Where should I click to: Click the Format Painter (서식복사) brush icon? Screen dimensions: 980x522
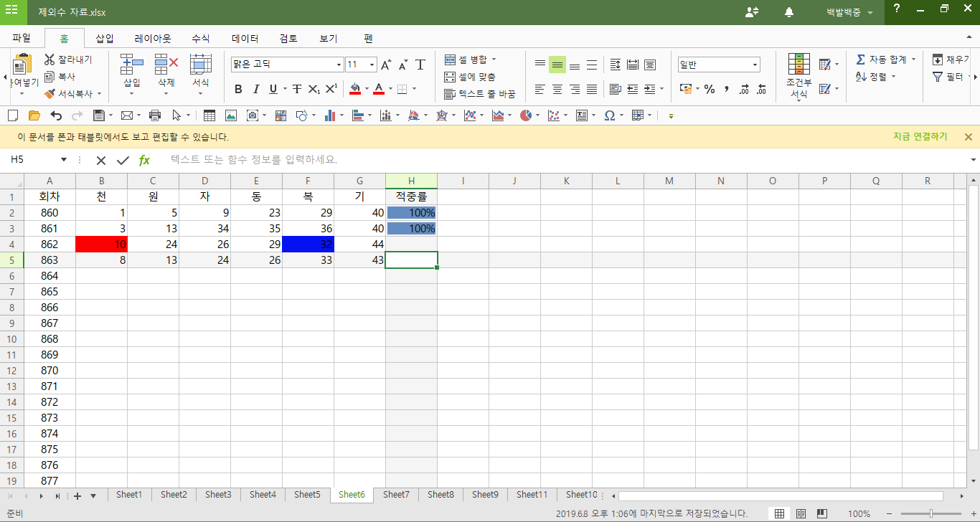coord(50,94)
